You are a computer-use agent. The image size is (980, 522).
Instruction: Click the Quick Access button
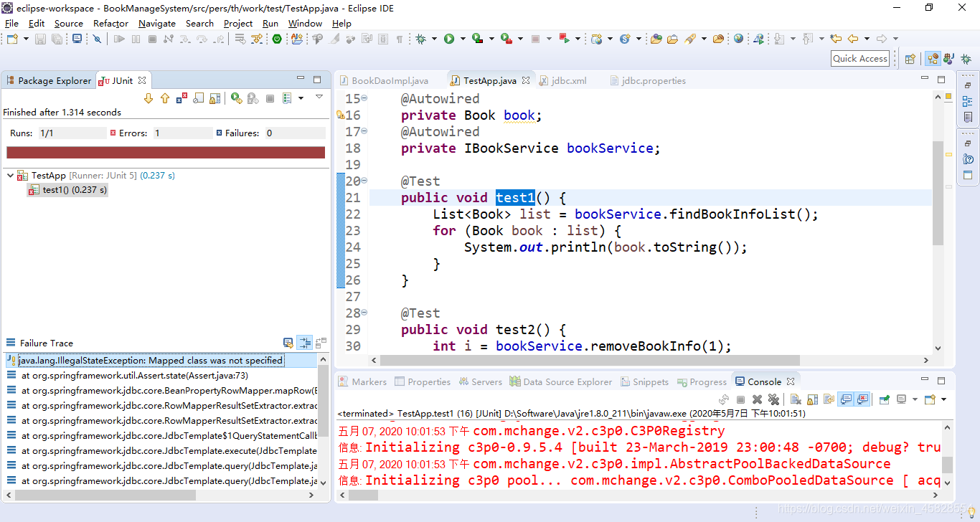[859, 58]
